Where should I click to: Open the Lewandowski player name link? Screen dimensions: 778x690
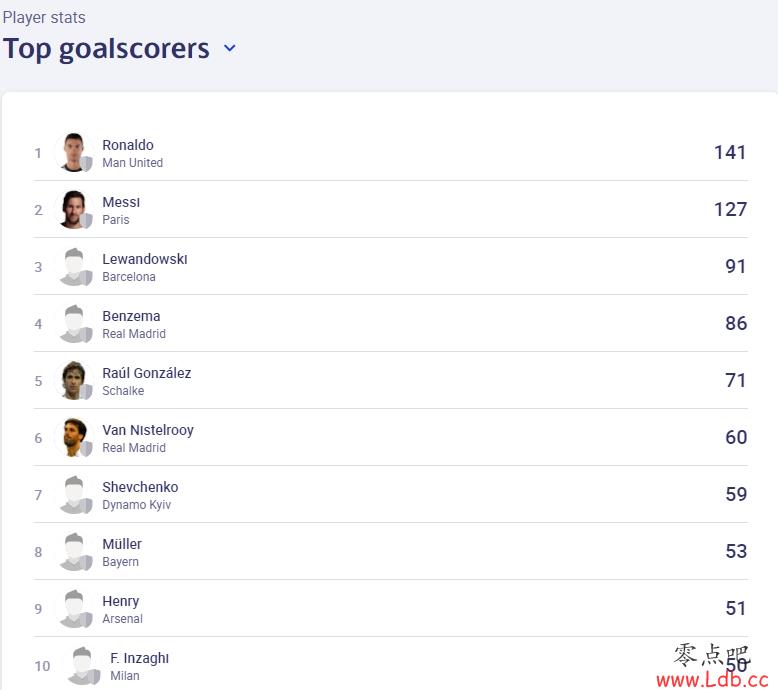[x=145, y=259]
